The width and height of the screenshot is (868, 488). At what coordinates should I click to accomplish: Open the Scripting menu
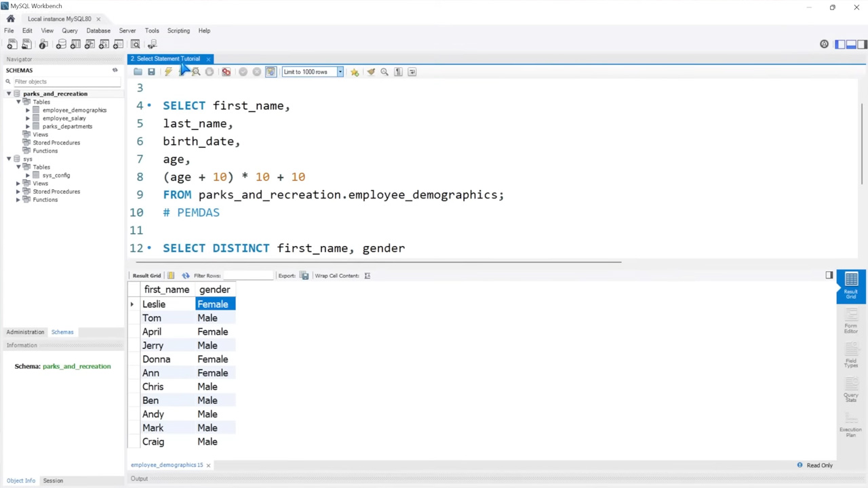[x=178, y=30]
